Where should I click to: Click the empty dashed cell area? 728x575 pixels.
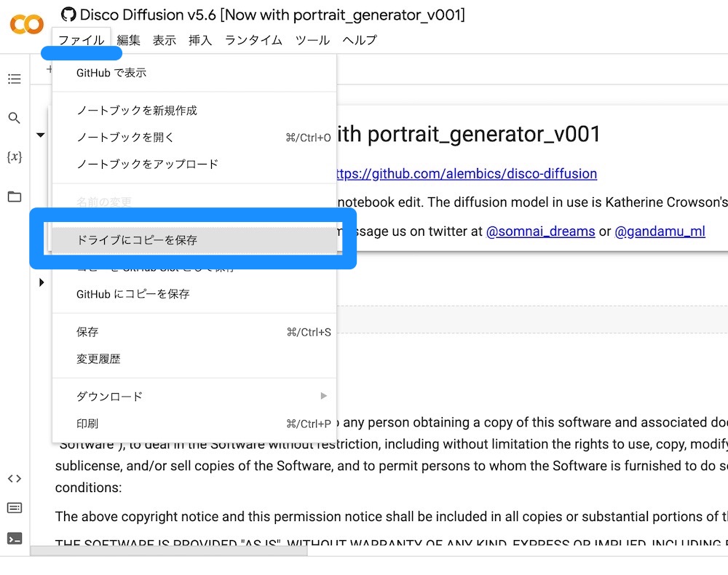point(532,320)
